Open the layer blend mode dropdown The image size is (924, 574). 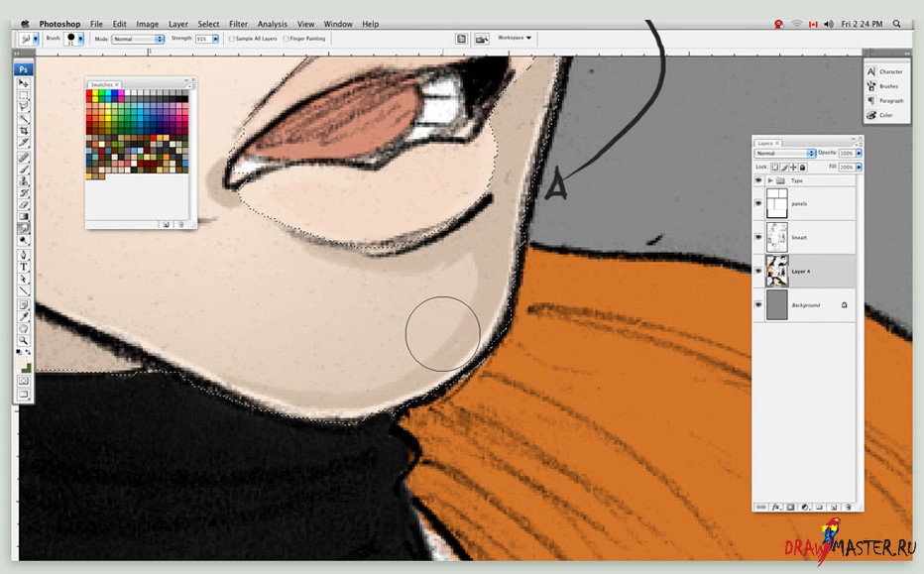[784, 154]
